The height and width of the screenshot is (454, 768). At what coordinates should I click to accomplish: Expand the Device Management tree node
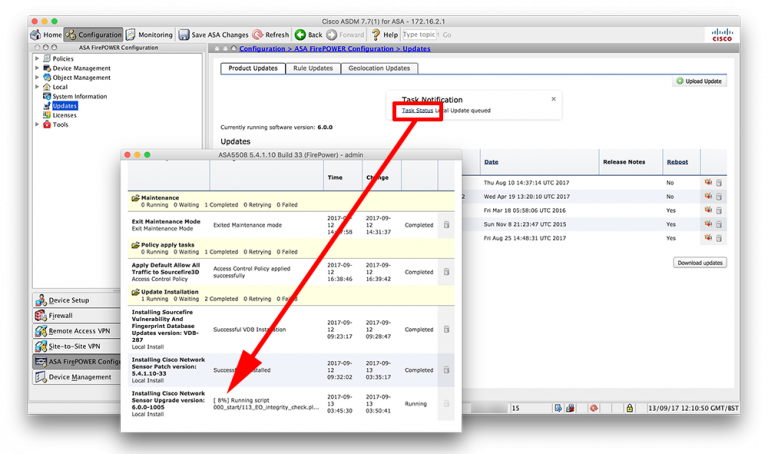coord(37,68)
